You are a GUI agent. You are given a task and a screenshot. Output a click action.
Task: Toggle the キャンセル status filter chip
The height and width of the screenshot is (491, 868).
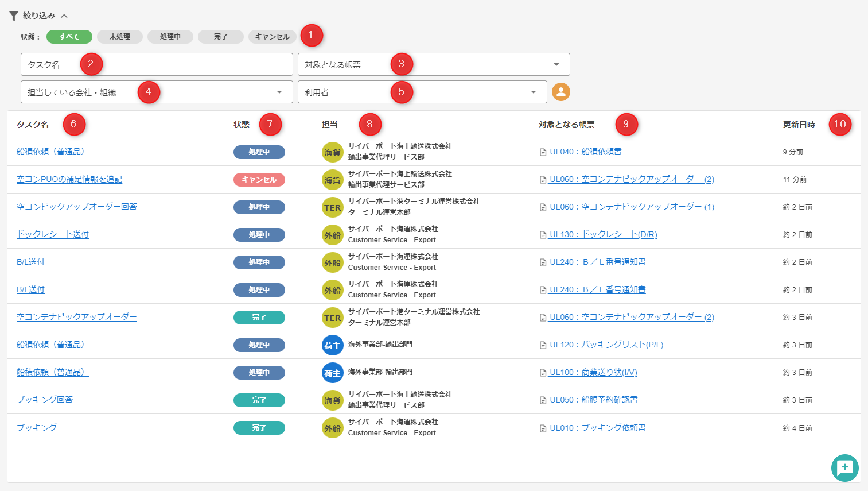click(272, 37)
